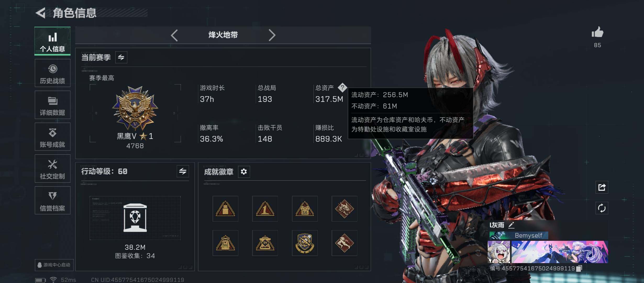The height and width of the screenshot is (283, 644).
Task: Click the question mark next to 总资产
Action: click(x=342, y=88)
